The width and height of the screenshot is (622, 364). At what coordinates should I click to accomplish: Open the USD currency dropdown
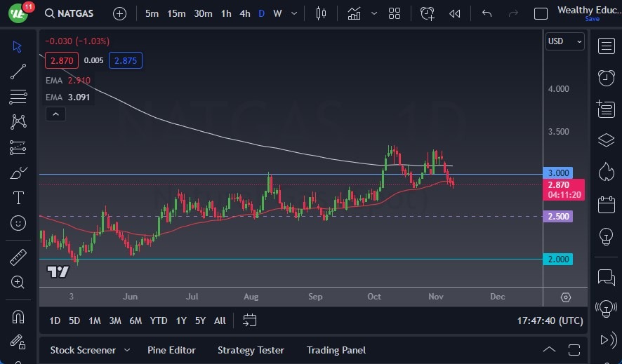pyautogui.click(x=564, y=41)
